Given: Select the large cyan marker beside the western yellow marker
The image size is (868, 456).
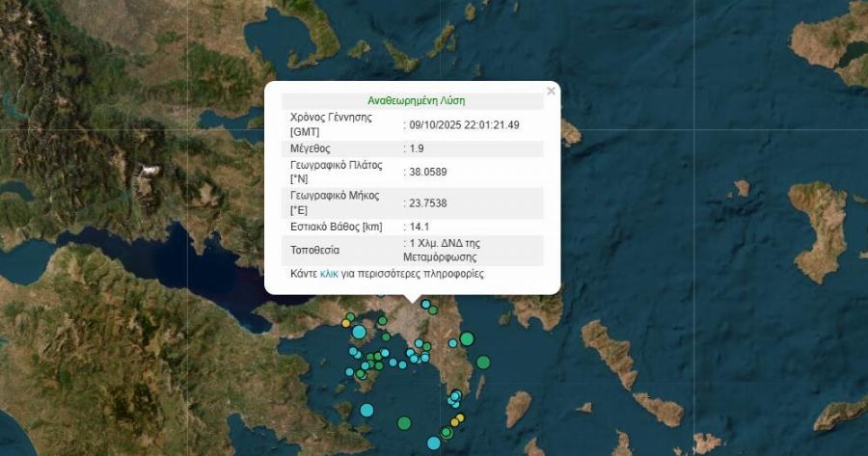Looking at the screenshot, I should tap(359, 332).
